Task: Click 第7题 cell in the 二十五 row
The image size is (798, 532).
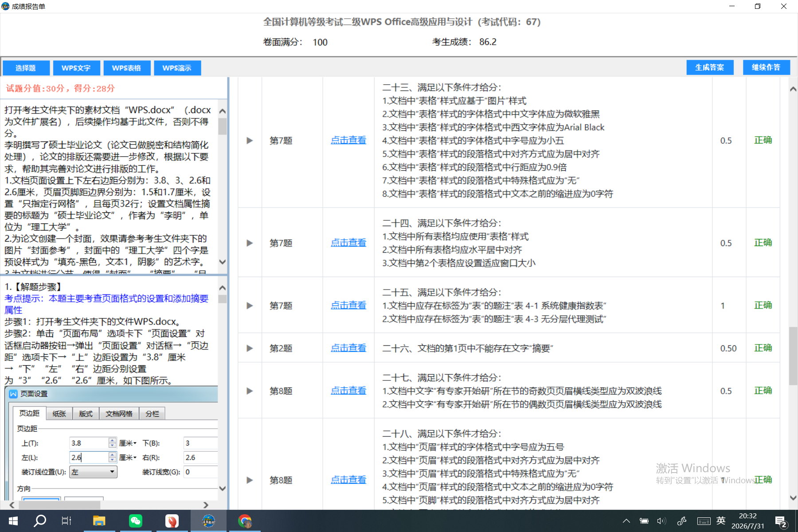Action: [x=281, y=305]
